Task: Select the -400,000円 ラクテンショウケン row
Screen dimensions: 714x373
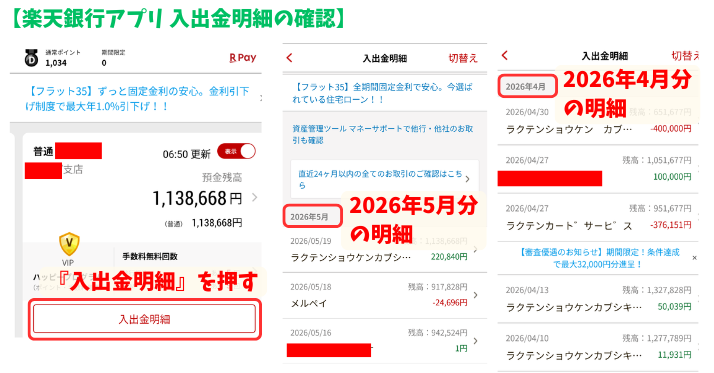Action: coord(598,121)
